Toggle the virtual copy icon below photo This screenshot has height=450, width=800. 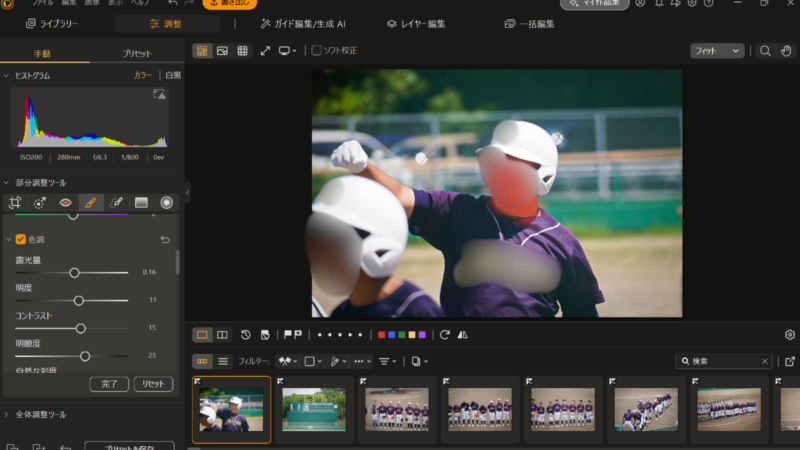click(x=265, y=335)
